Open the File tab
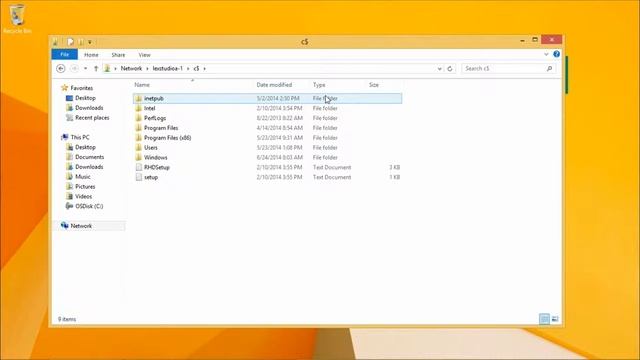This screenshot has width=640, height=360. 64,54
